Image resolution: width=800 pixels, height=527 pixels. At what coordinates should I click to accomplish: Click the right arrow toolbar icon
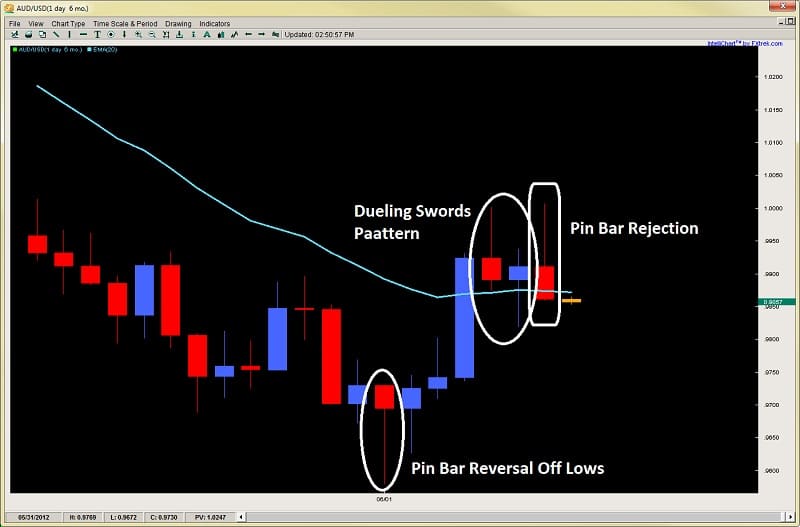(262, 35)
